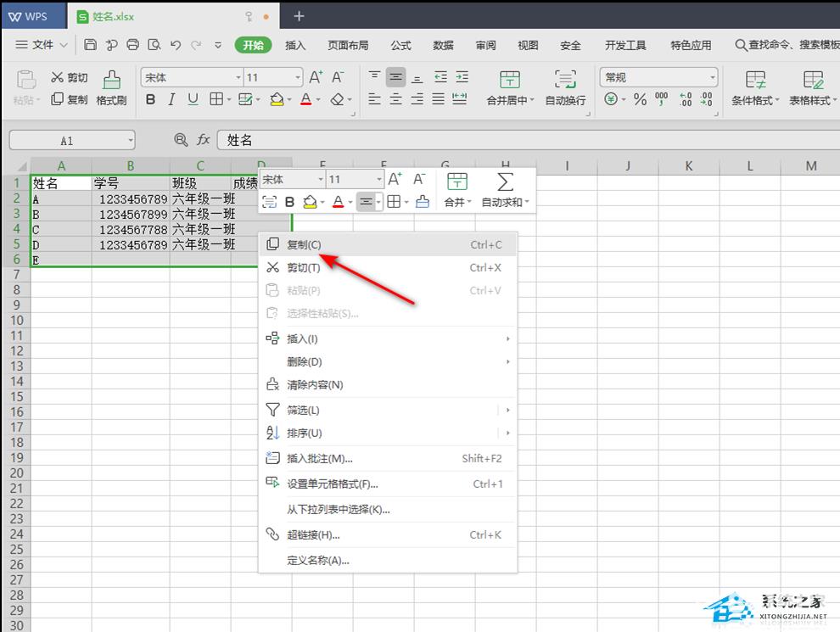Open mini toolbar font 宋体 dropdown

click(321, 180)
